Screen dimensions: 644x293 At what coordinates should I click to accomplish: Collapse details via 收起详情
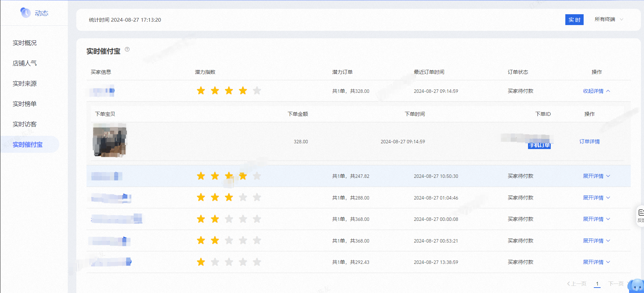597,91
